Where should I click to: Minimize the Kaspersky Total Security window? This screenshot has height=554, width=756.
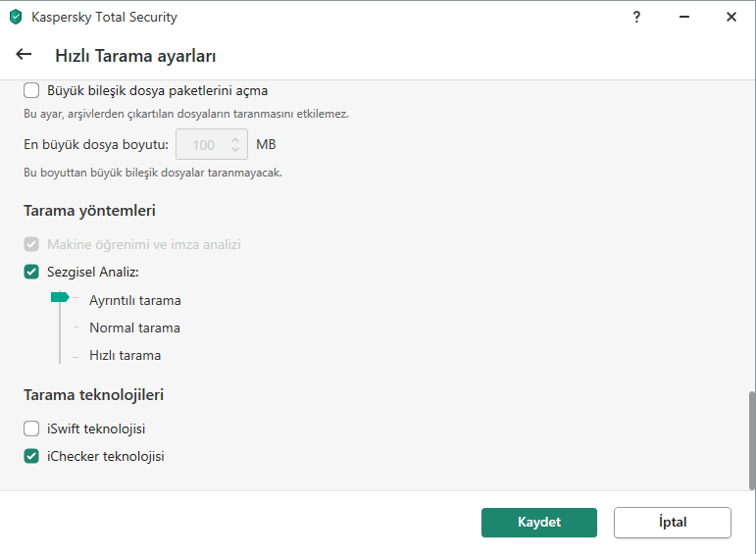683,17
